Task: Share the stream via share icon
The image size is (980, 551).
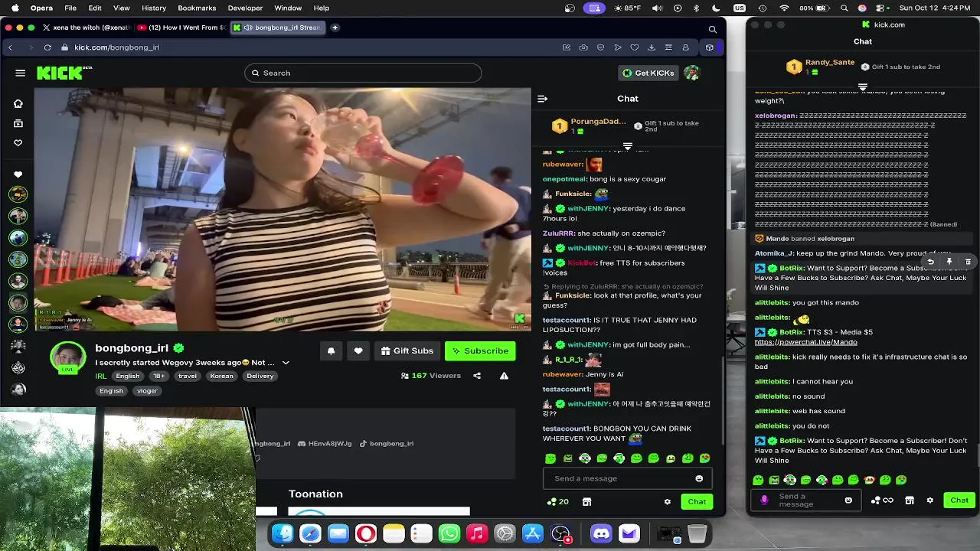Action: (x=477, y=376)
